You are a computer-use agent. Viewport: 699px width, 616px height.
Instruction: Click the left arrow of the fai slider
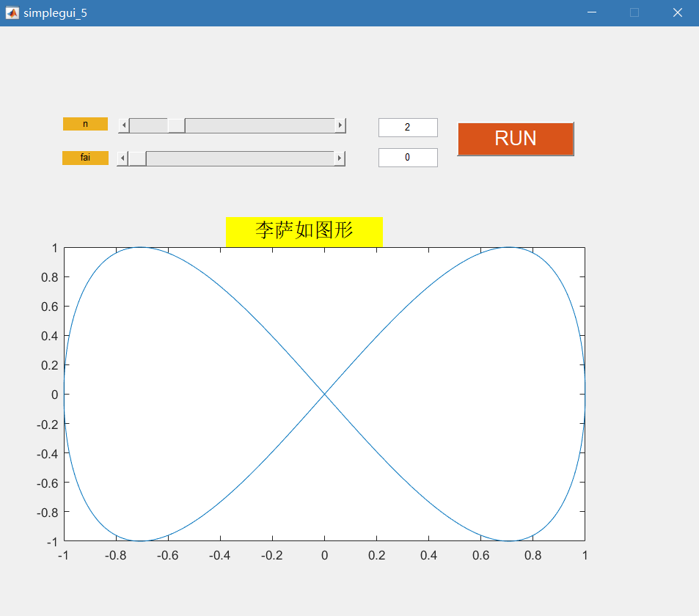click(122, 158)
